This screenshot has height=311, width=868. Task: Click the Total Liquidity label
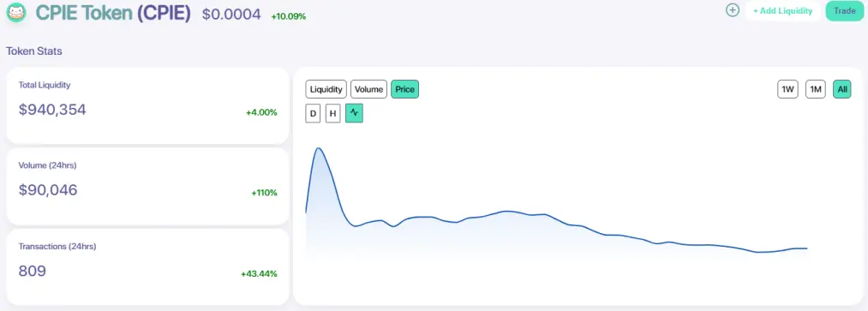[45, 85]
